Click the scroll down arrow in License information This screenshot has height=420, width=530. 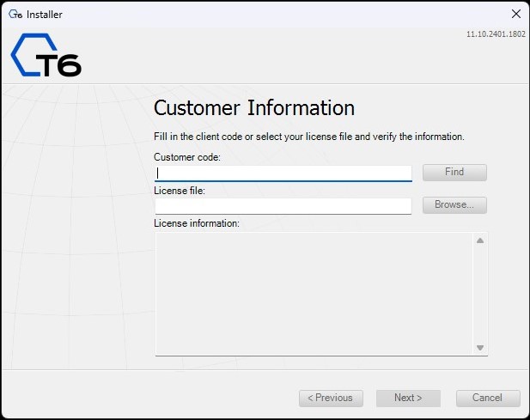click(x=480, y=347)
